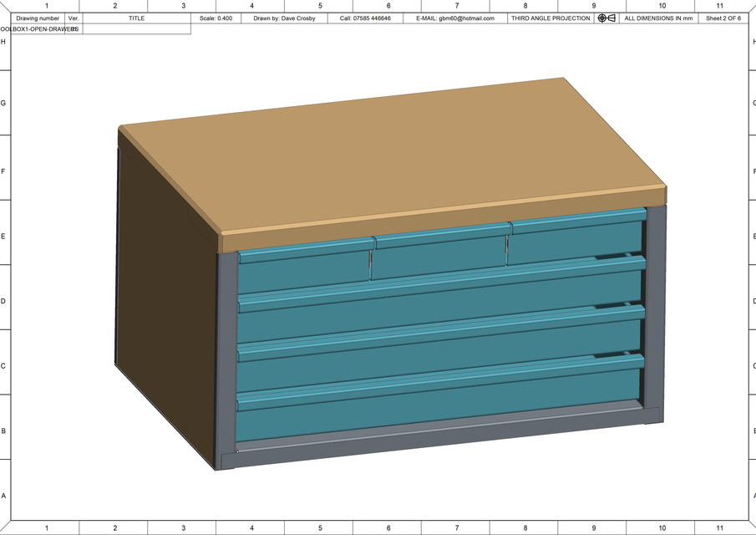
Task: Click the TOOLBOX1-OPEN-DRAWERS drawing name
Action: point(40,28)
